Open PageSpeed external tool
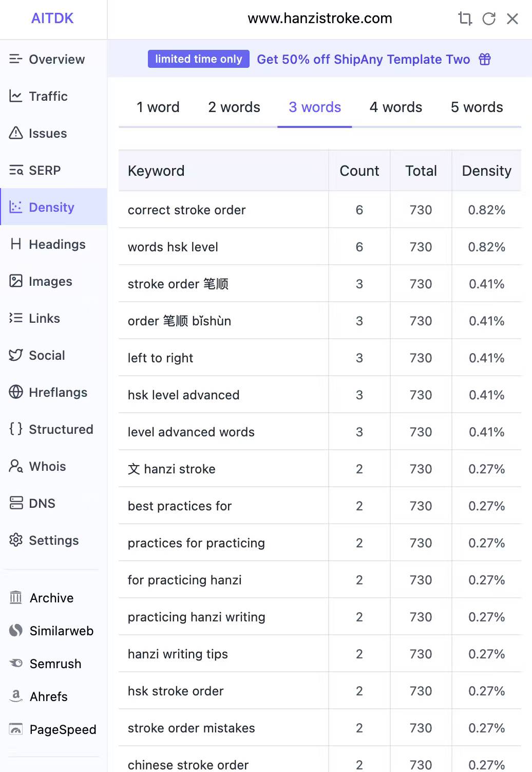Image resolution: width=532 pixels, height=772 pixels. point(53,729)
